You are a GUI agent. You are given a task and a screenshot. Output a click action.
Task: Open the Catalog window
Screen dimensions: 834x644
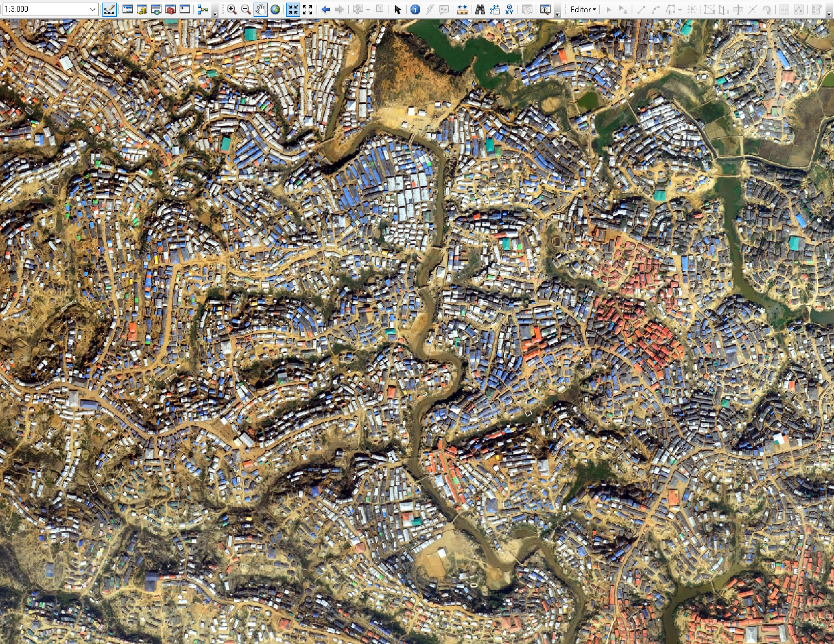coord(142,10)
